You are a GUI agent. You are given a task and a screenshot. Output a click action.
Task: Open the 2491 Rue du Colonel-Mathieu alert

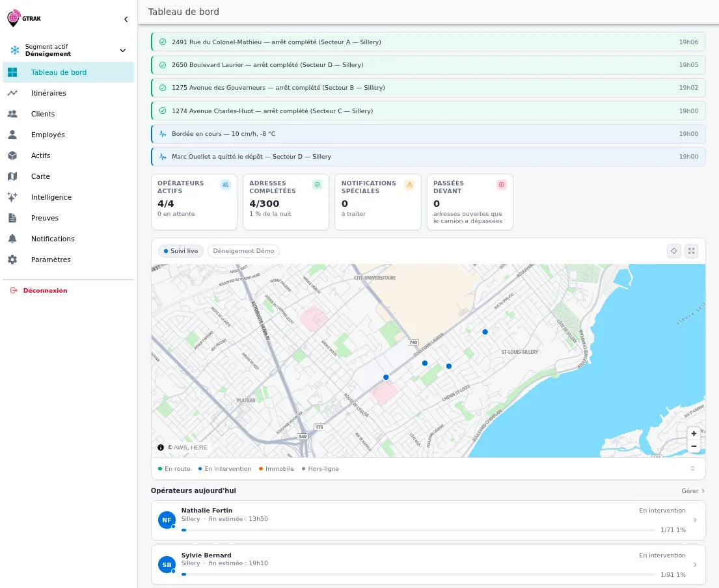pos(428,42)
